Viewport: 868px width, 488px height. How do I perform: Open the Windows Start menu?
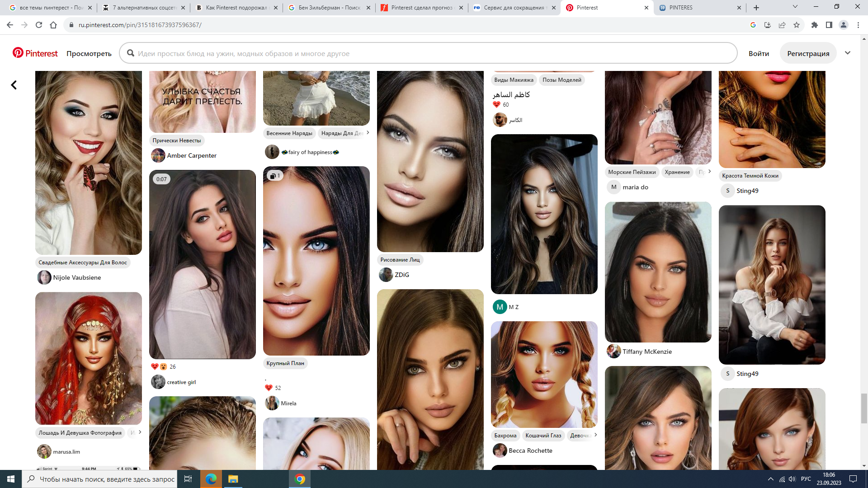point(11,479)
